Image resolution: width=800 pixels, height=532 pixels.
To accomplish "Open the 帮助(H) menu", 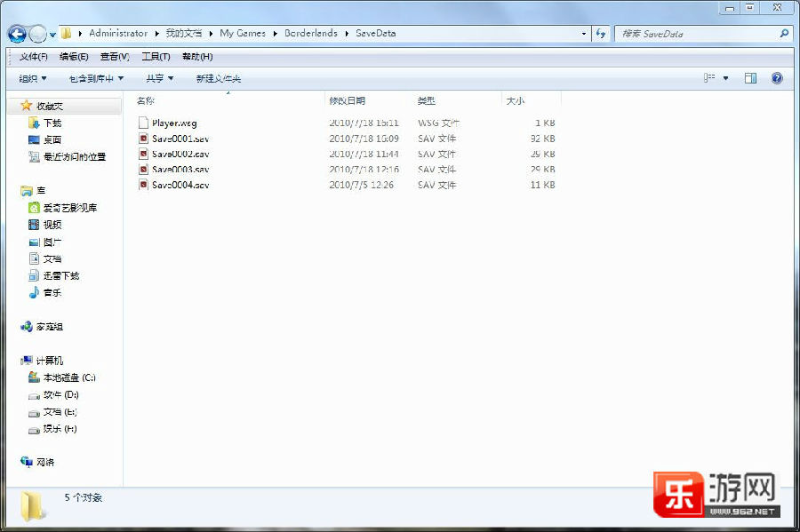I will [x=197, y=57].
